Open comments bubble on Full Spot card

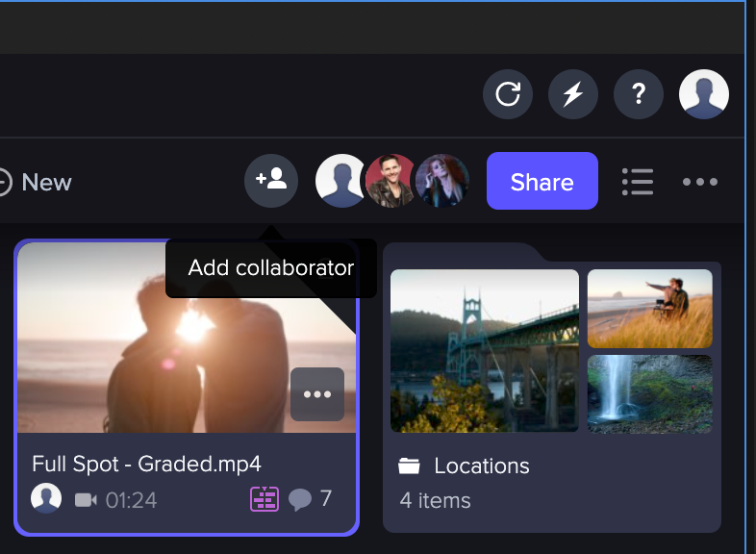point(300,499)
